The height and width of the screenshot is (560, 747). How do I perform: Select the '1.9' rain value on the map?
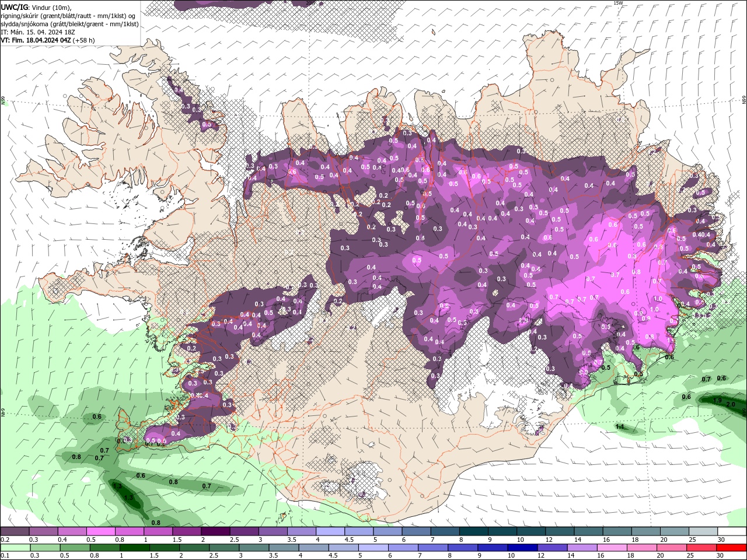pos(718,400)
